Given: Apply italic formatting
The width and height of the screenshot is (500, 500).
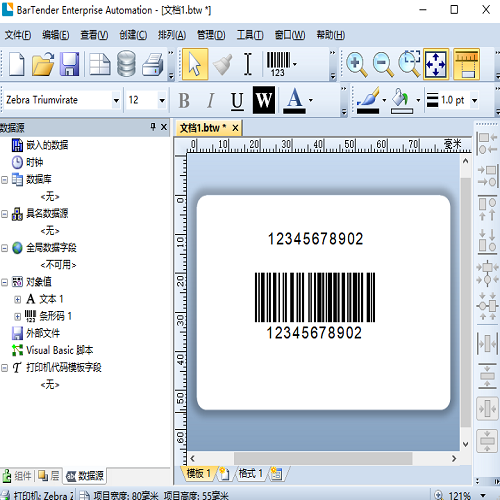Looking at the screenshot, I should coord(210,100).
